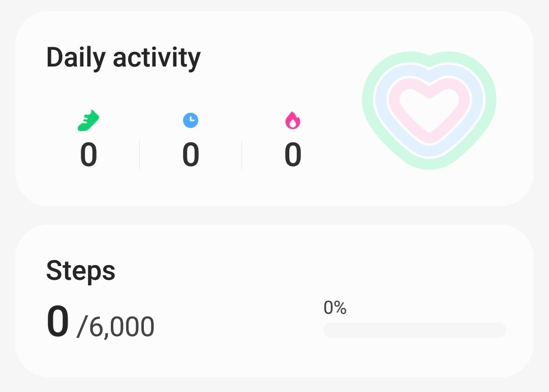Tap the blue clock active time icon
The height and width of the screenshot is (392, 549).
(x=191, y=120)
